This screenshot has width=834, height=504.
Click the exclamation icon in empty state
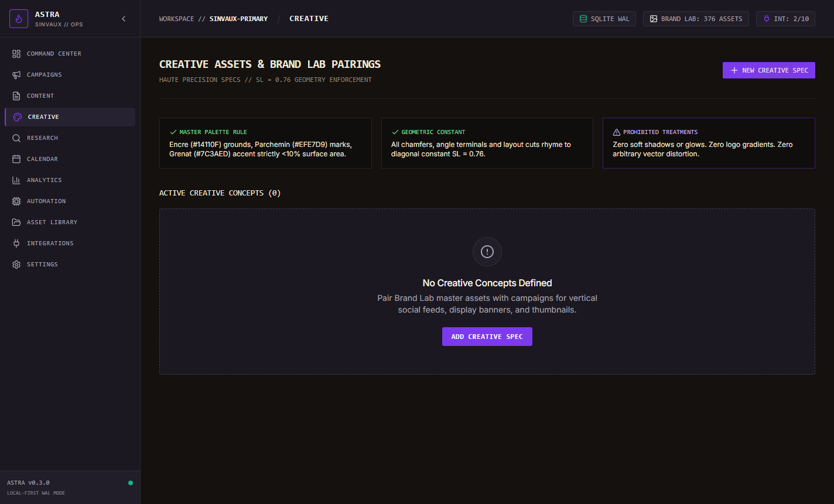(487, 252)
